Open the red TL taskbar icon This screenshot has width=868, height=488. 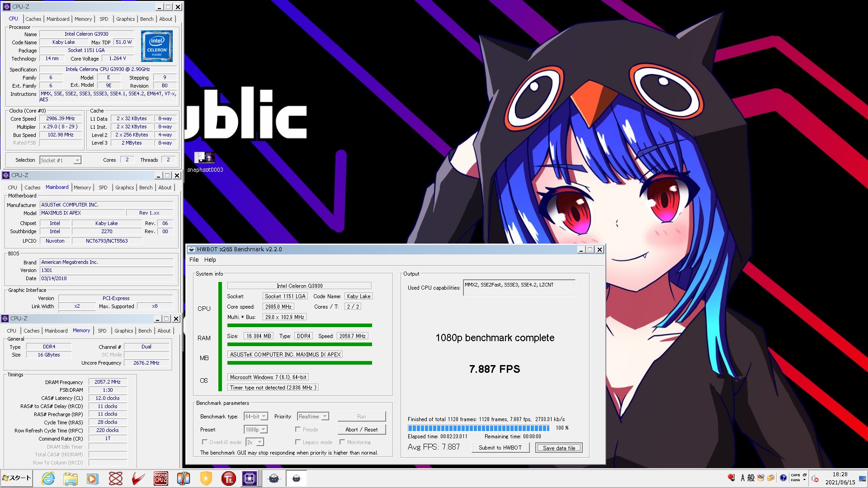(x=229, y=479)
